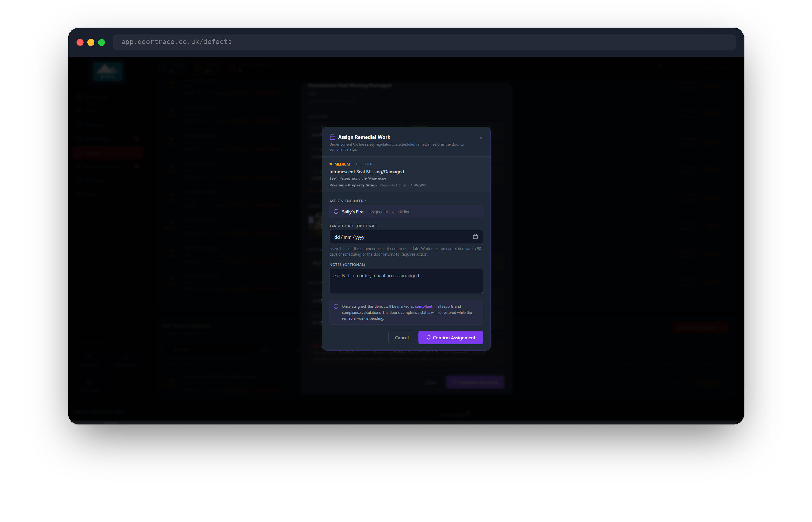The image size is (812, 522).
Task: Open the Assign Engineer dropdown showing Sally's Fire
Action: (x=406, y=212)
